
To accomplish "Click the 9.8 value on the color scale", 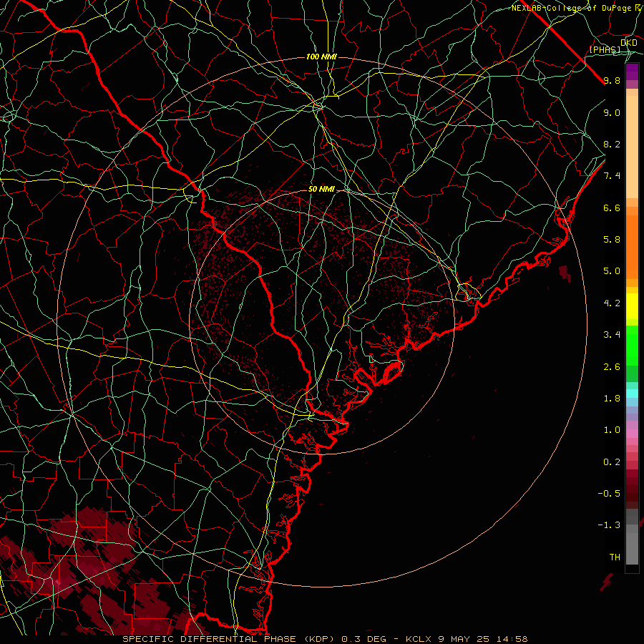I will click(x=612, y=80).
